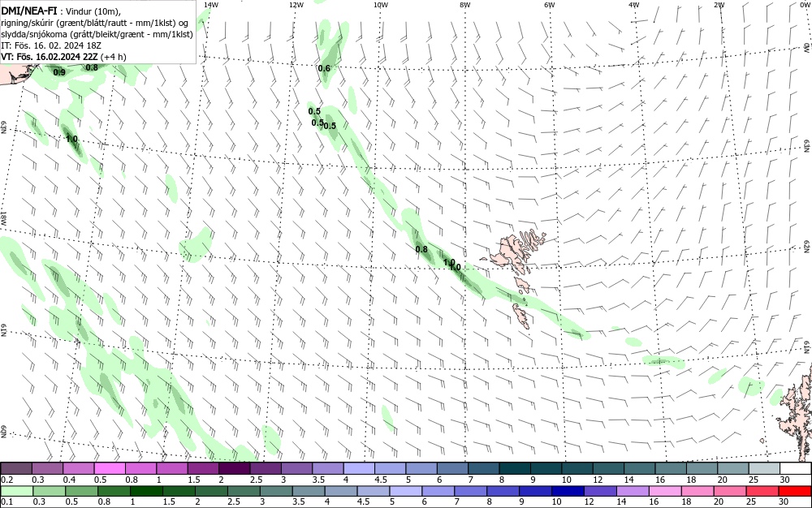
Task: Click the darkest green rain swatch labeled 1
Action: 145,491
